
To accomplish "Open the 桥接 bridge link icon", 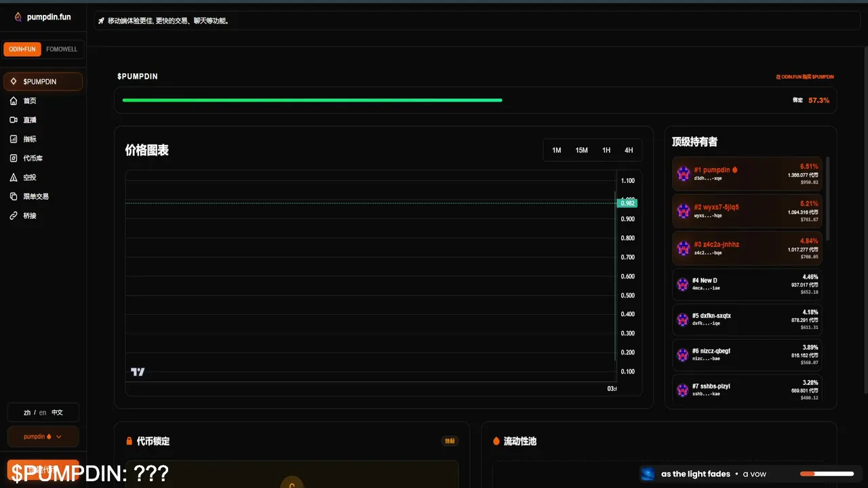I will click(14, 216).
